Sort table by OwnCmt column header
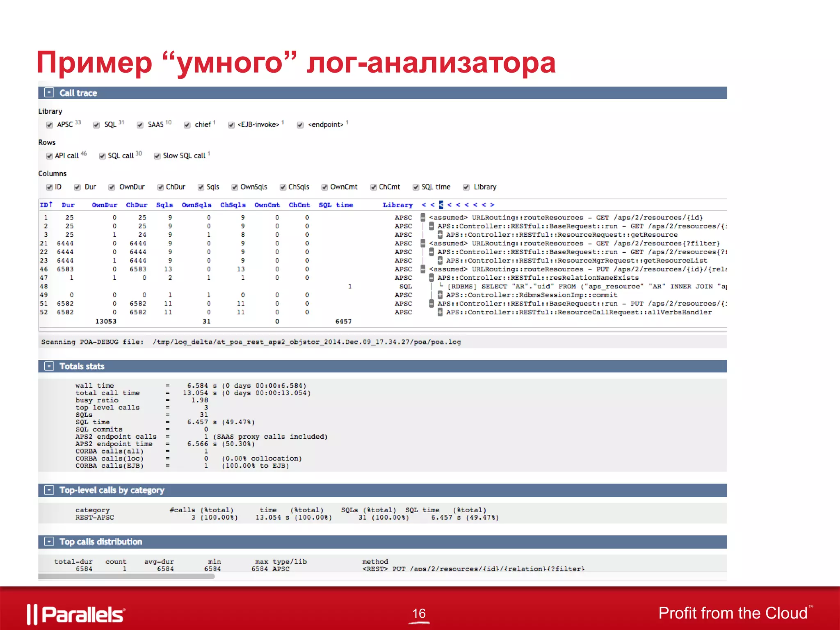 [x=267, y=205]
